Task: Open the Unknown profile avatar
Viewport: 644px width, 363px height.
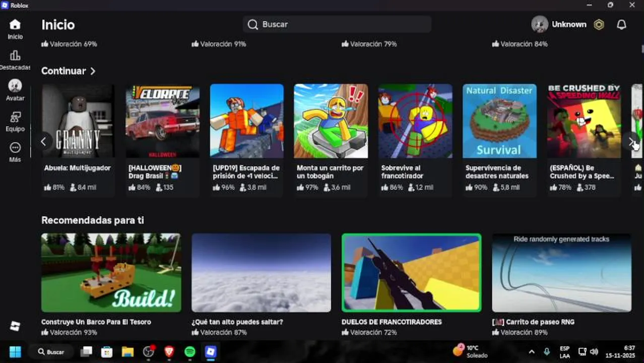Action: coord(540,24)
